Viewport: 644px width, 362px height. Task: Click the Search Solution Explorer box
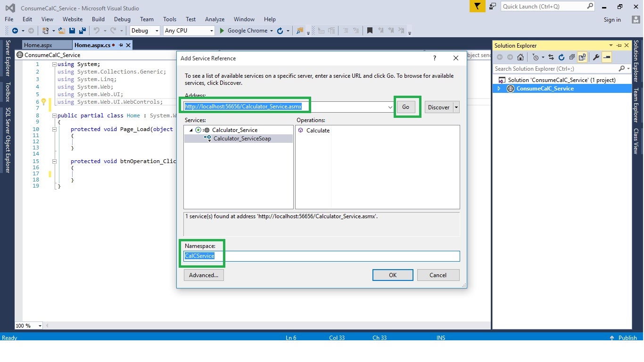[556, 68]
